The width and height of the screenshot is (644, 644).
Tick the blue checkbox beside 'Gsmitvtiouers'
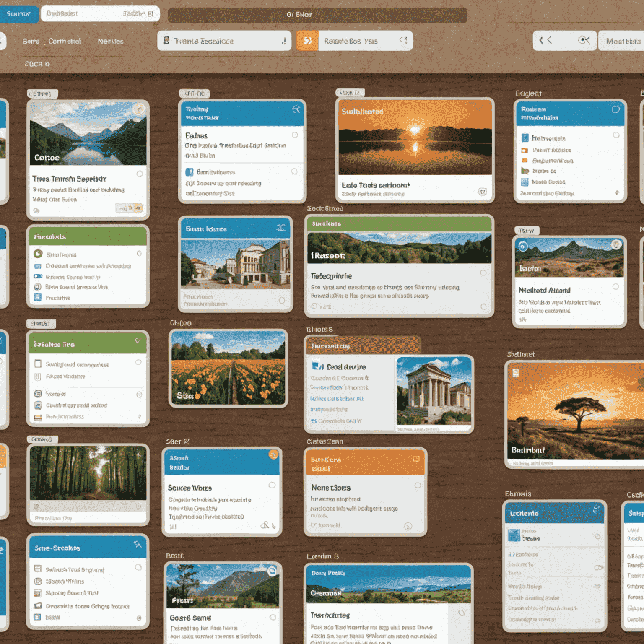(x=190, y=172)
